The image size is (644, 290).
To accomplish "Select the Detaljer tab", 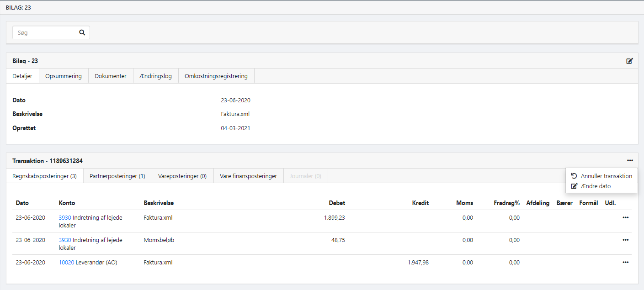I will tap(22, 76).
